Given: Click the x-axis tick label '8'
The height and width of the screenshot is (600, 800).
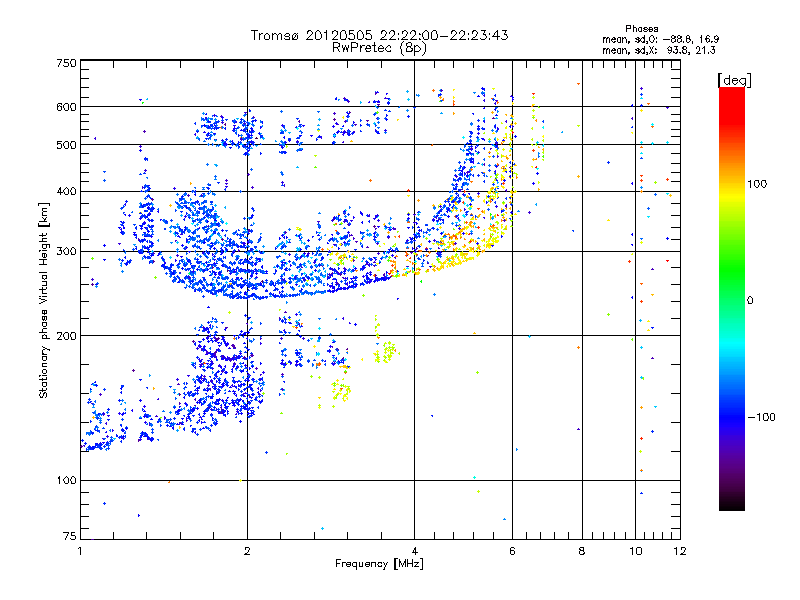Looking at the screenshot, I should pyautogui.click(x=582, y=551).
